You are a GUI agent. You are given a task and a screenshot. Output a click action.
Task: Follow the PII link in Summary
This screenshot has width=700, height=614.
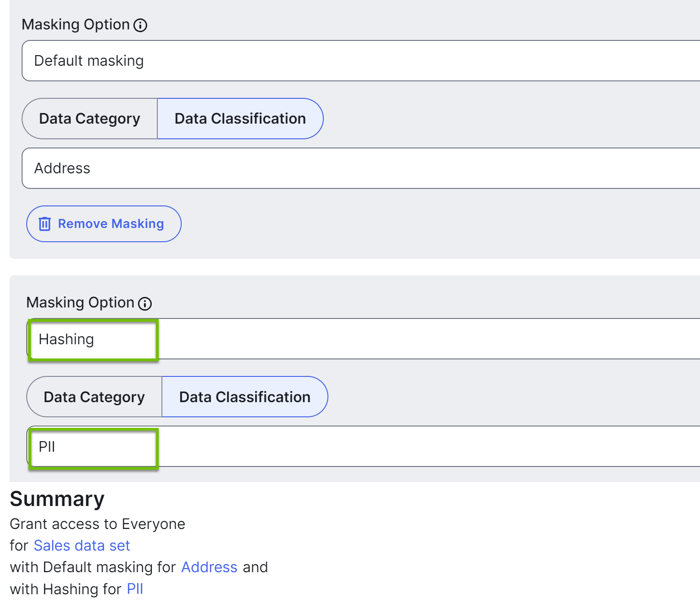pyautogui.click(x=135, y=589)
